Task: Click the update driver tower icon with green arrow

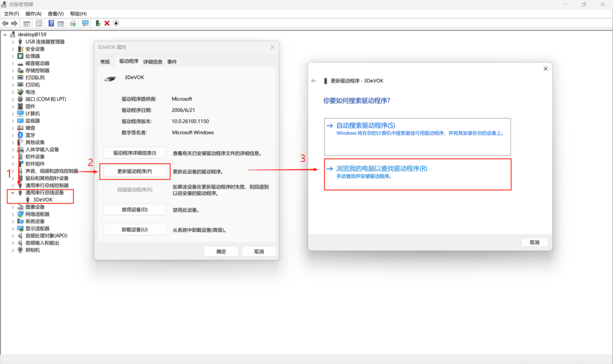Action: click(98, 23)
